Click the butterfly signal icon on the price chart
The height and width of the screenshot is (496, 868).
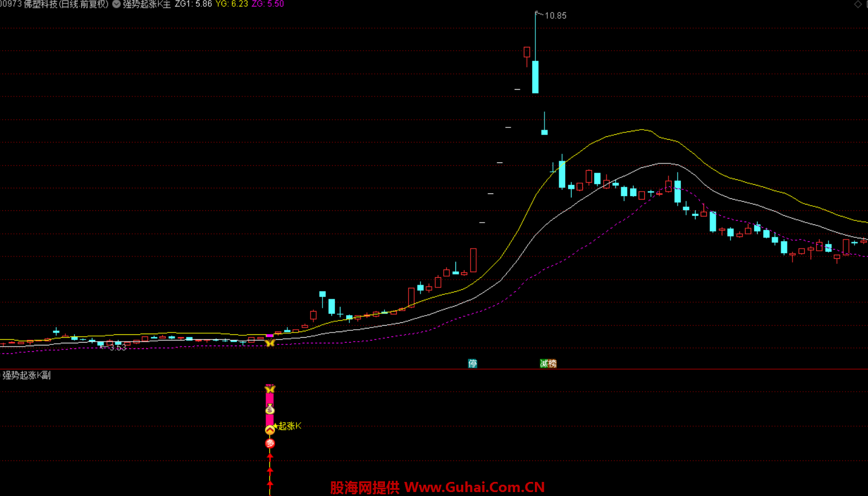tap(270, 342)
